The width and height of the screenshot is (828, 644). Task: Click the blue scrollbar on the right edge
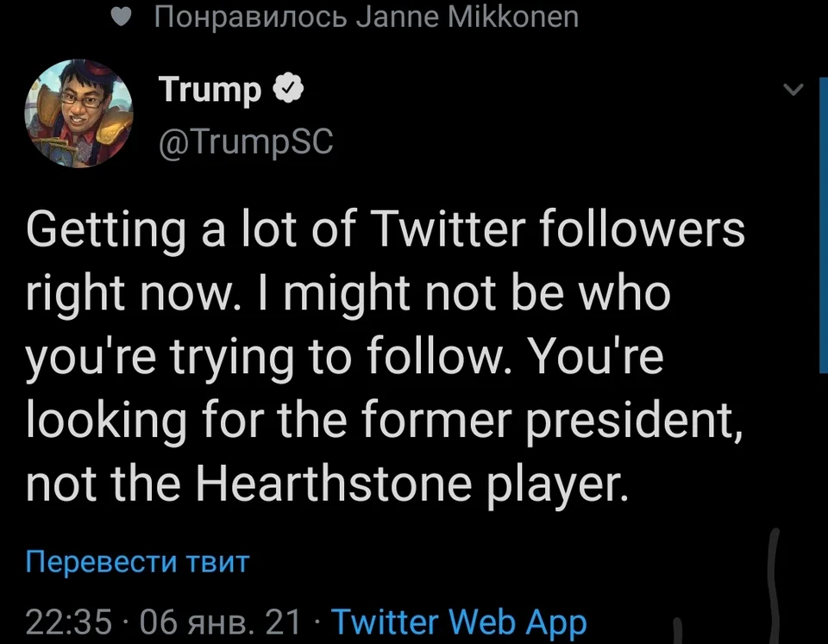820,224
